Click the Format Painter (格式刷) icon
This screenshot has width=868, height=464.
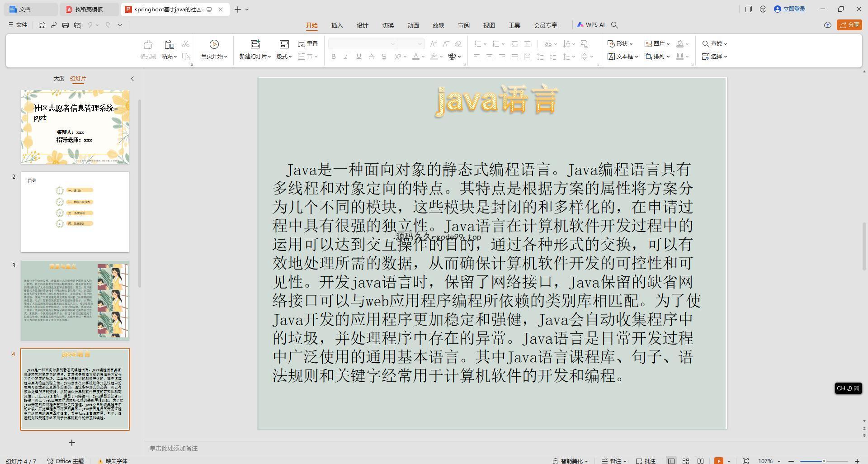(x=148, y=44)
